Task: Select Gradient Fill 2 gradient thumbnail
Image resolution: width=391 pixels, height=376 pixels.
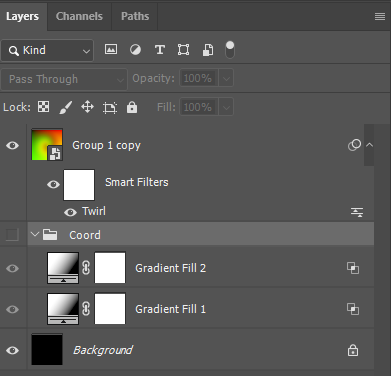Action: (63, 268)
